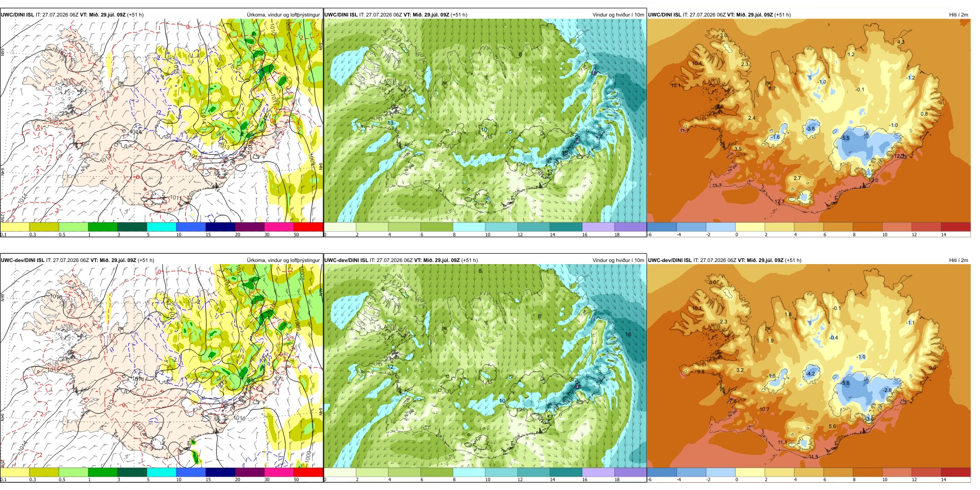Open the top UWC/DINI 10m wind map
This screenshot has height=490, width=980.
(485, 121)
